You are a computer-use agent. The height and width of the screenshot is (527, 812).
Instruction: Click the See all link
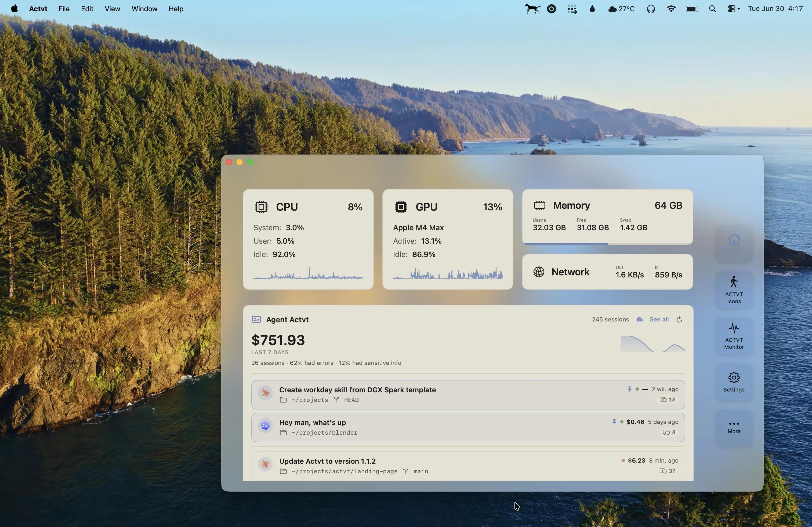click(659, 319)
